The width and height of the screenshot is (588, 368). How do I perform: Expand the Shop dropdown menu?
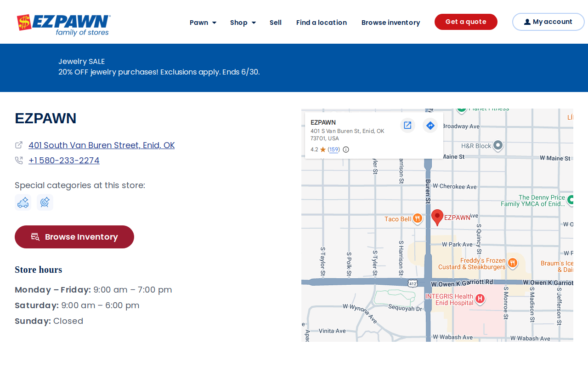click(243, 23)
